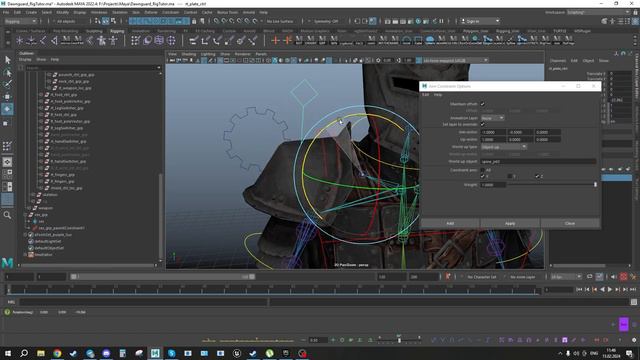640x360 pixels.
Task: Click the Apply button in constraint dialog
Action: (x=510, y=223)
